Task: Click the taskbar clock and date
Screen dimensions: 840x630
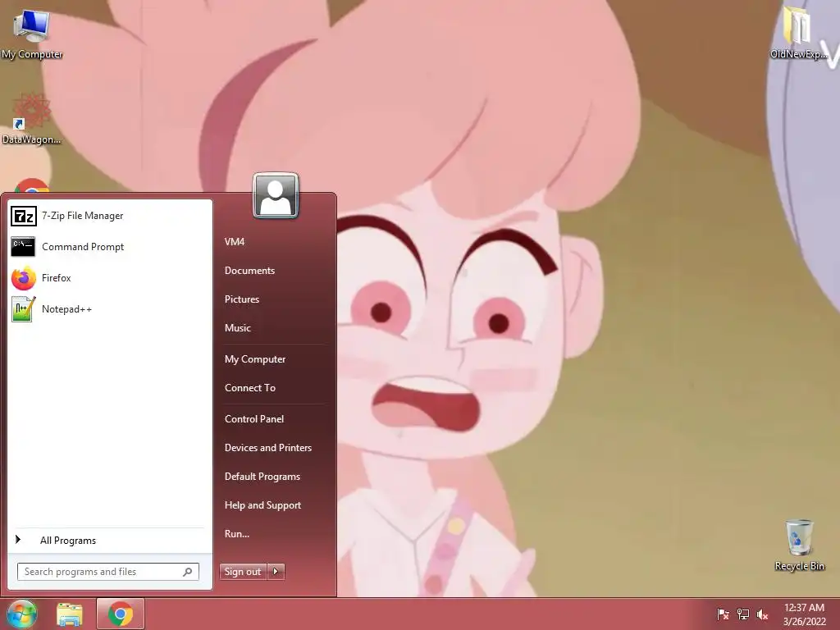Action: coord(804,614)
